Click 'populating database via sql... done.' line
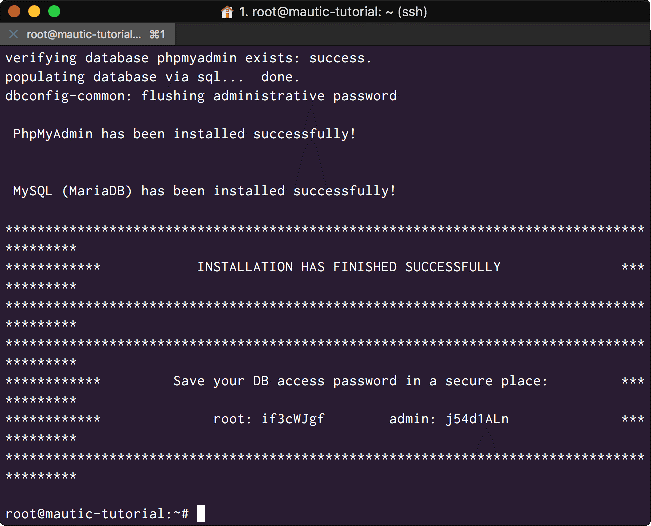Screen dimensions: 651x526 (152, 77)
